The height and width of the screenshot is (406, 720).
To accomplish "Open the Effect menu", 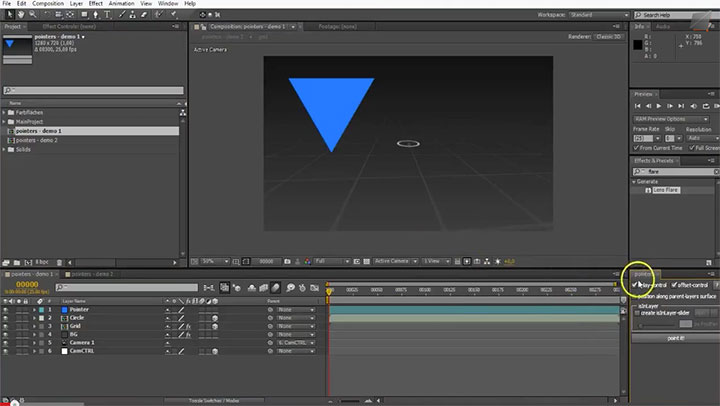I will [x=96, y=4].
